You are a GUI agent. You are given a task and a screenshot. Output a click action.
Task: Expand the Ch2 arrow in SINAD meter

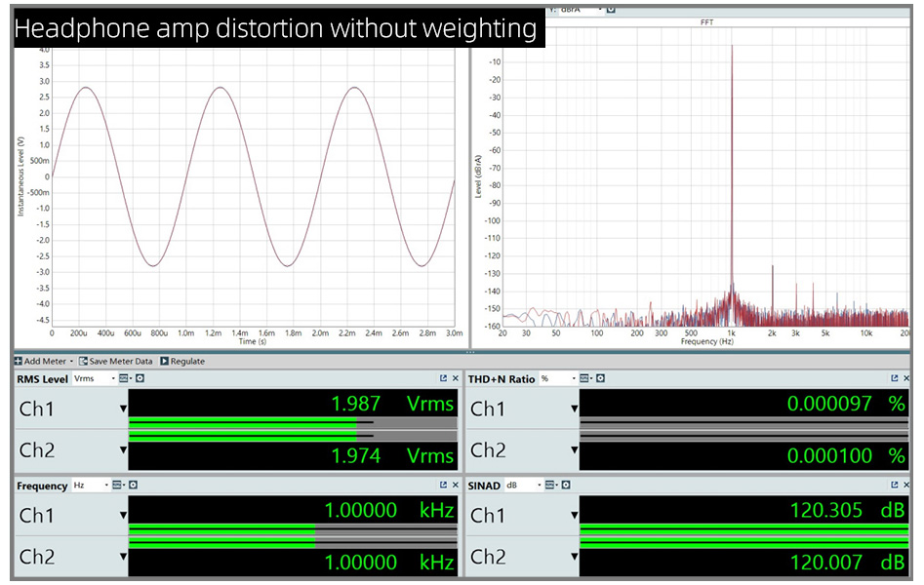click(x=575, y=558)
